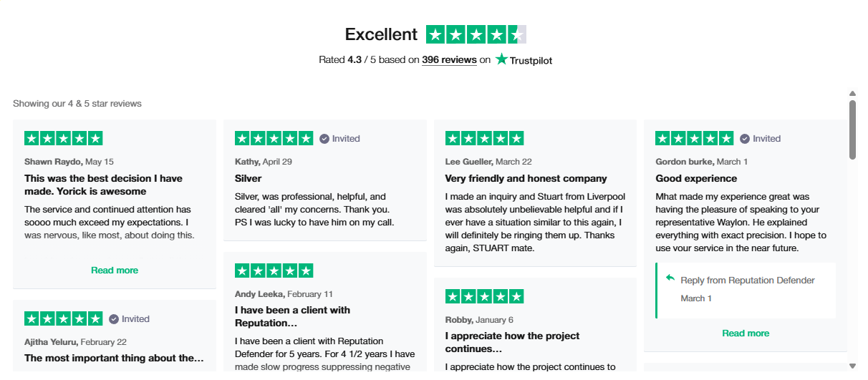Screen dimensions: 868x380
Task: Click the Invited badge on Ajitha Yeluru's review
Action: 114,319
